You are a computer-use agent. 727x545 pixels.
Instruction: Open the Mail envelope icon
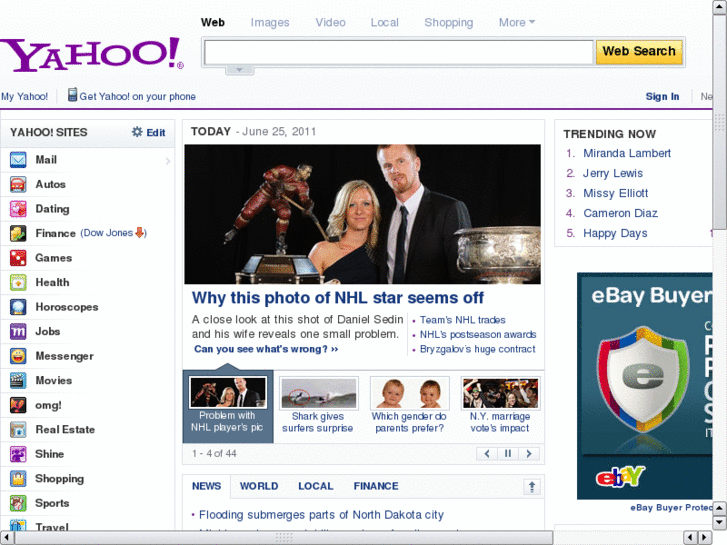click(18, 160)
